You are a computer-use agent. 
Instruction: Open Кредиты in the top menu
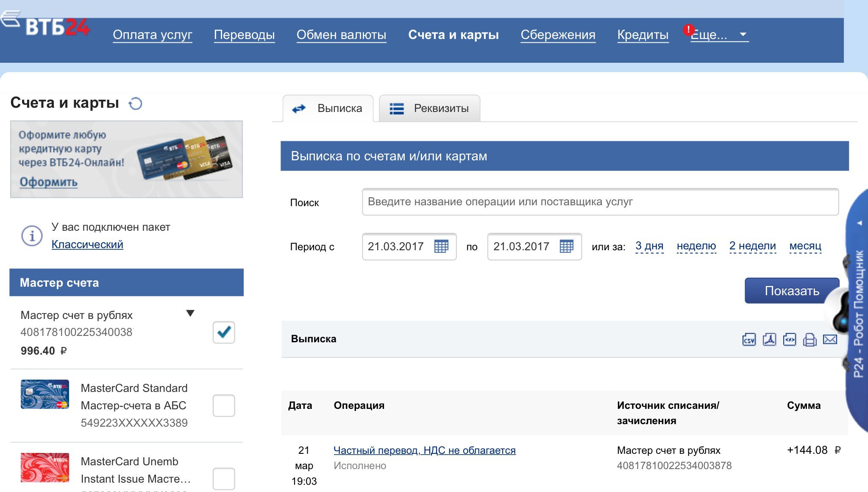[643, 35]
